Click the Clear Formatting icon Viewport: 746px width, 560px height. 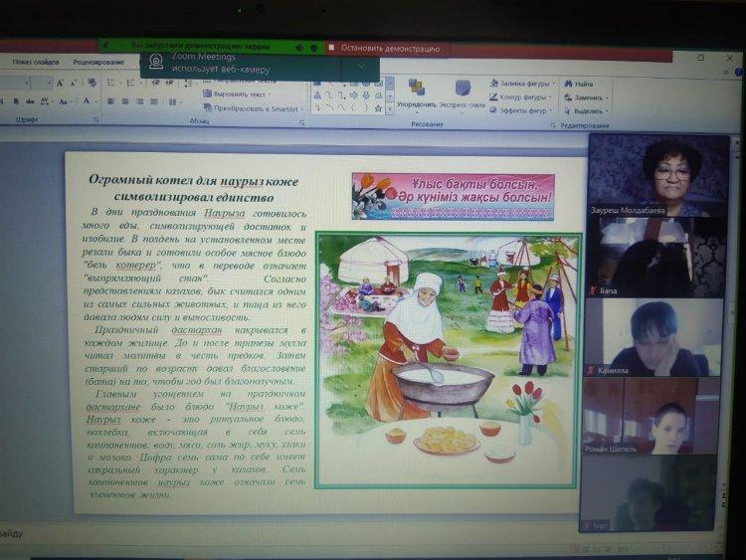click(92, 84)
